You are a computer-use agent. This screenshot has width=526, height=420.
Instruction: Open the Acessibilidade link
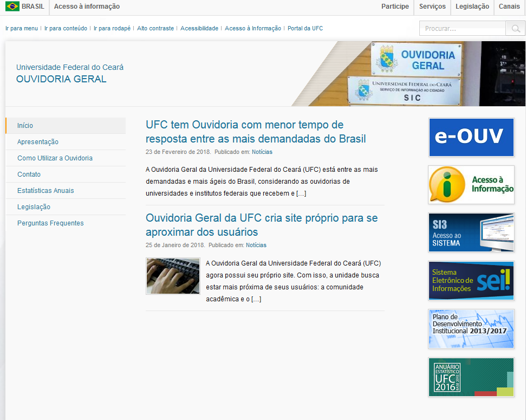coord(199,28)
